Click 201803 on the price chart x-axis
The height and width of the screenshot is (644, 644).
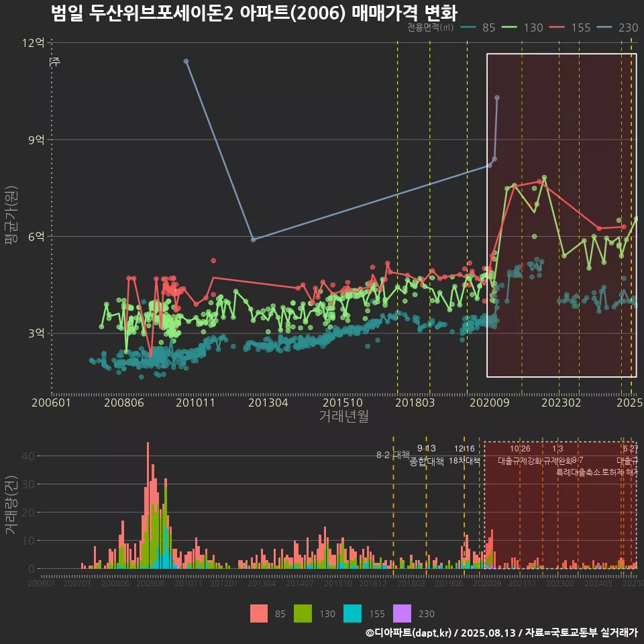(x=415, y=402)
